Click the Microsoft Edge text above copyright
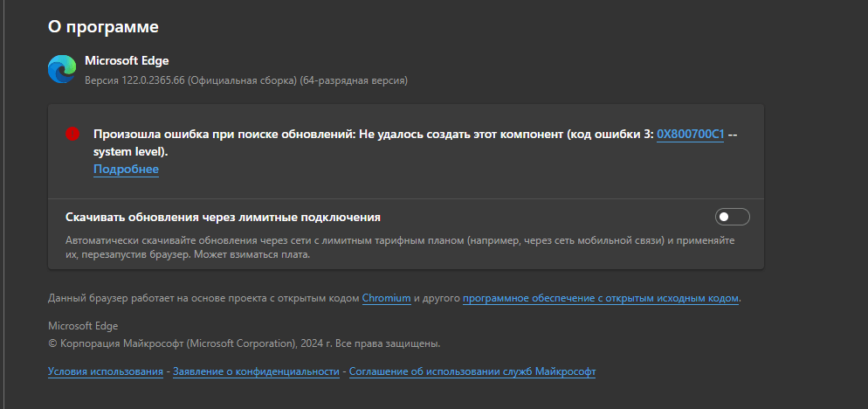Image resolution: width=868 pixels, height=409 pixels. point(83,326)
